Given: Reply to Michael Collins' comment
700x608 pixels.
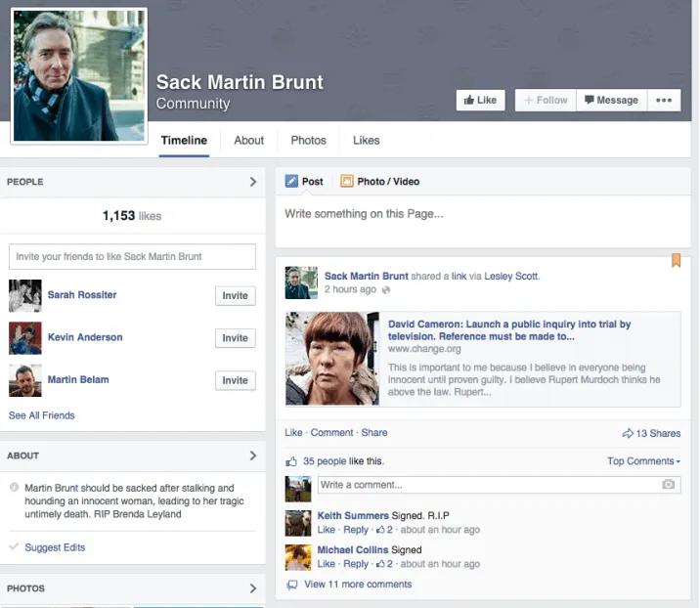Looking at the screenshot, I should click(355, 564).
